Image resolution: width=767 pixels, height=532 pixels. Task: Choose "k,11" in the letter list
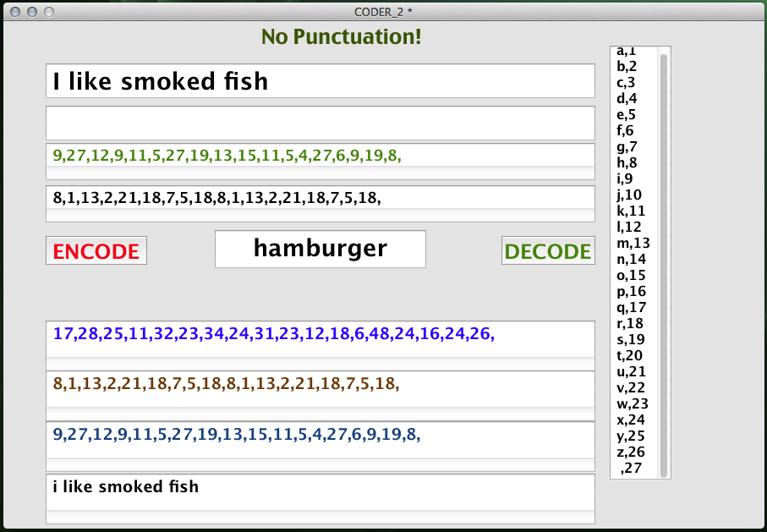point(631,211)
